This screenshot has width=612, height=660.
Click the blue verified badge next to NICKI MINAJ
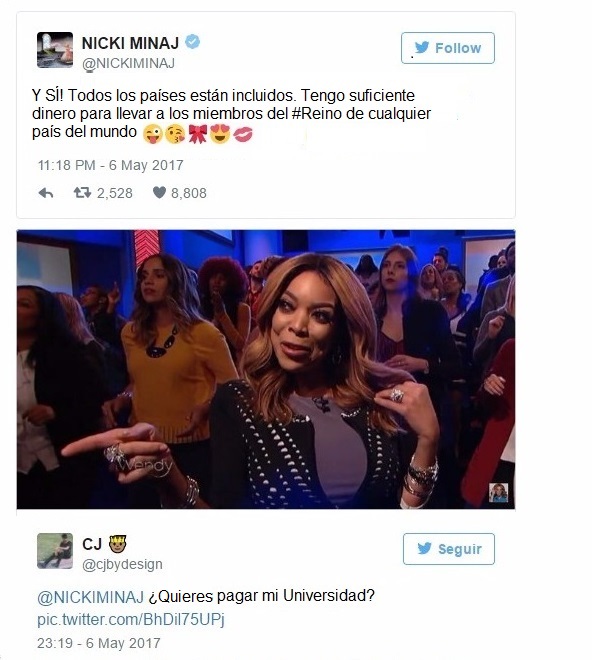193,42
